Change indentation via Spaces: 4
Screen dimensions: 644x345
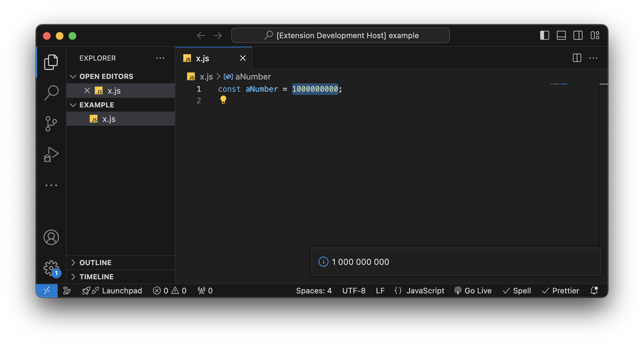coord(314,290)
